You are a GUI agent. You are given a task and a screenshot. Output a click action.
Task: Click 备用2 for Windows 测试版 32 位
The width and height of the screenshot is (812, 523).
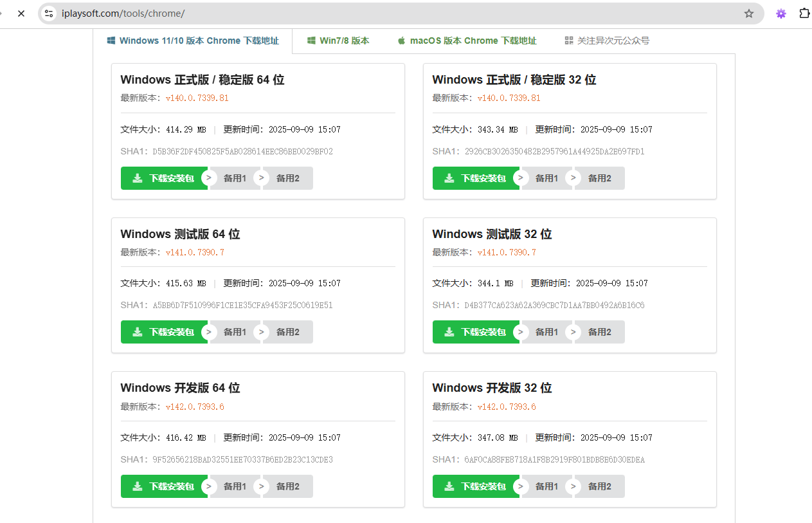599,332
